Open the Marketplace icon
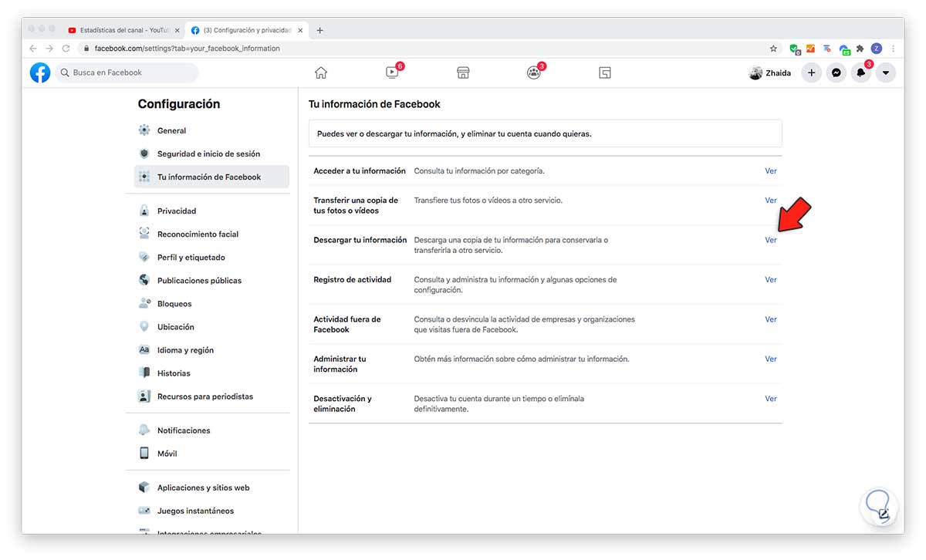Viewport: 926px width, 560px height. [463, 73]
